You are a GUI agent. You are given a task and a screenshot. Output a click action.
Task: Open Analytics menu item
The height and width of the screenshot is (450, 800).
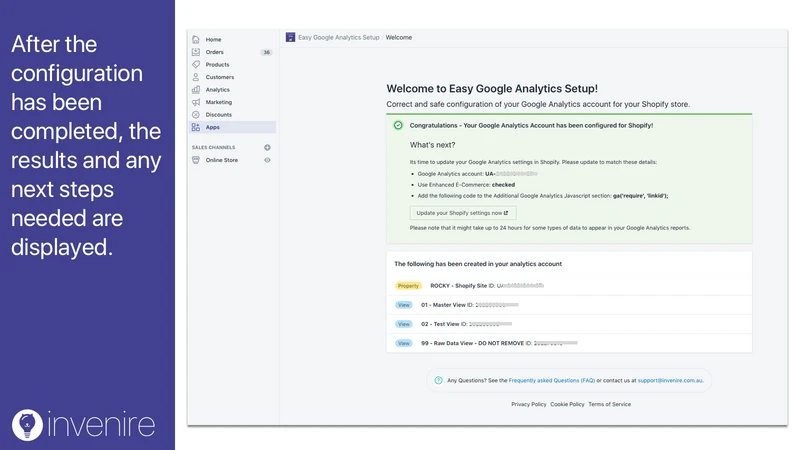[217, 90]
